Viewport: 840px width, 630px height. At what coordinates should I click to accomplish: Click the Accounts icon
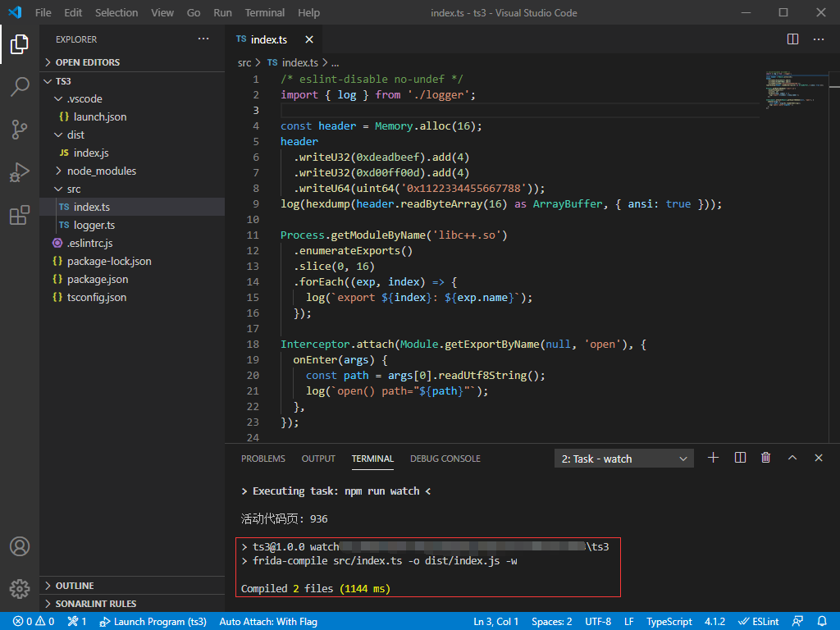point(20,546)
